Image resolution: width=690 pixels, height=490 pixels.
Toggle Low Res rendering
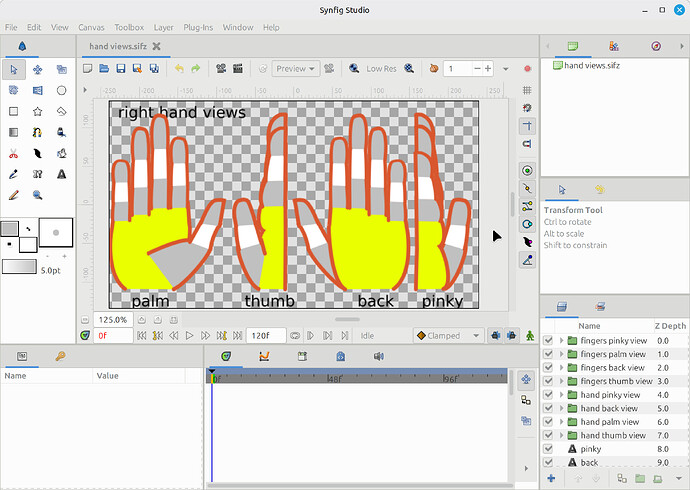(x=381, y=69)
